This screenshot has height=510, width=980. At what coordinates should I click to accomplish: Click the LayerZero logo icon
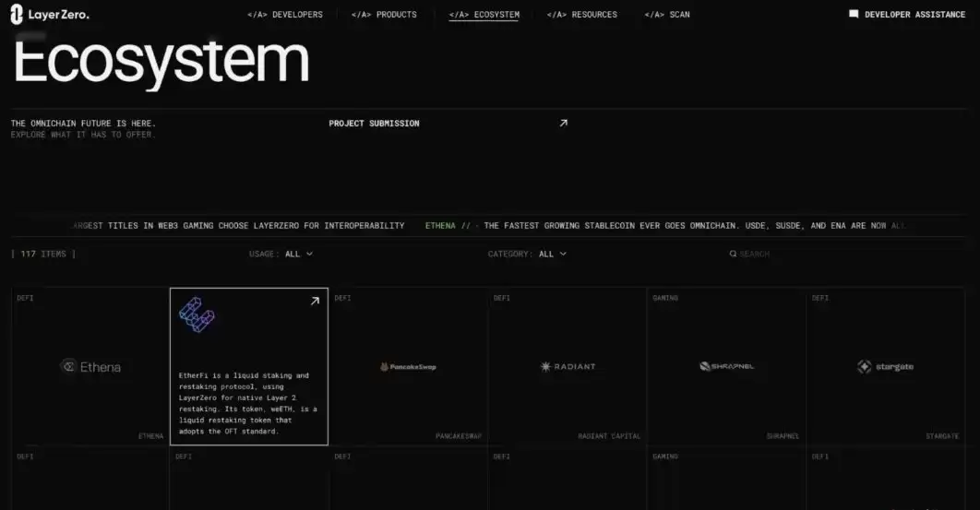(17, 15)
